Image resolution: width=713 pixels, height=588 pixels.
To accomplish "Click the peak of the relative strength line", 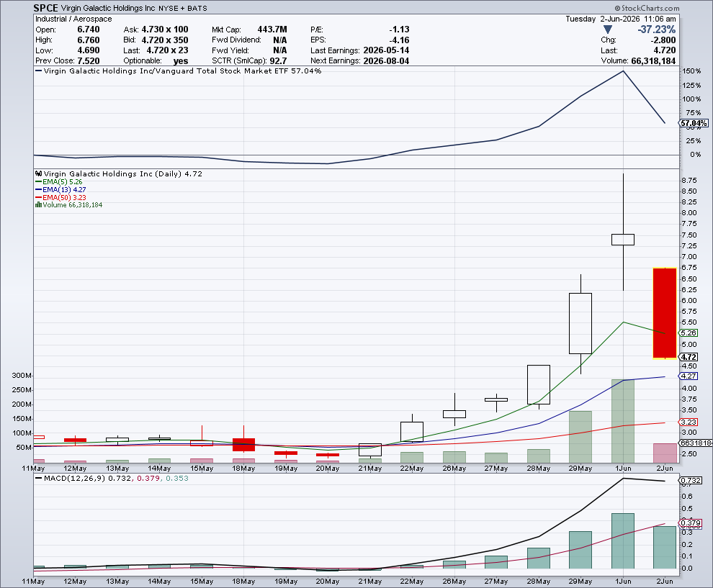I will (x=623, y=71).
